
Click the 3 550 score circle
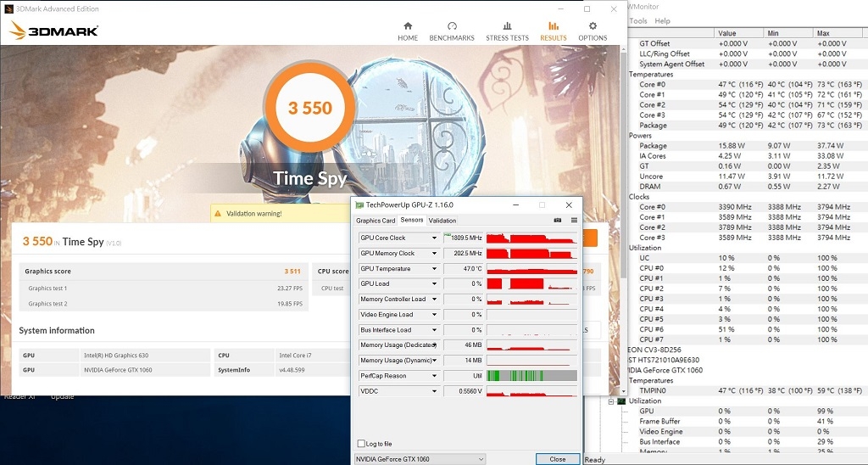coord(310,107)
